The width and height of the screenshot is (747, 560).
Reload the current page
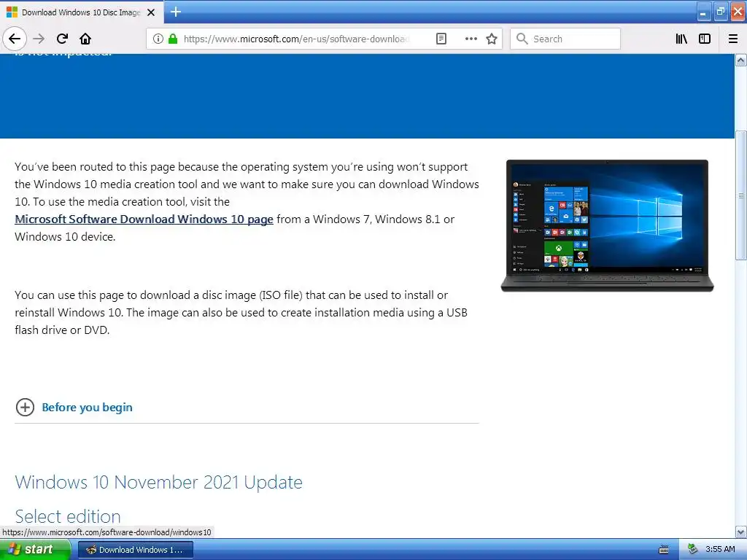62,39
